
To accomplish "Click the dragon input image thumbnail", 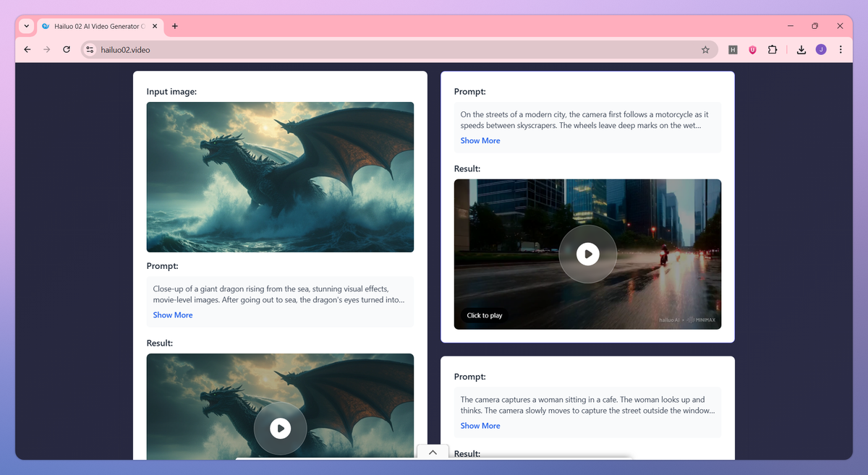I will [x=280, y=177].
